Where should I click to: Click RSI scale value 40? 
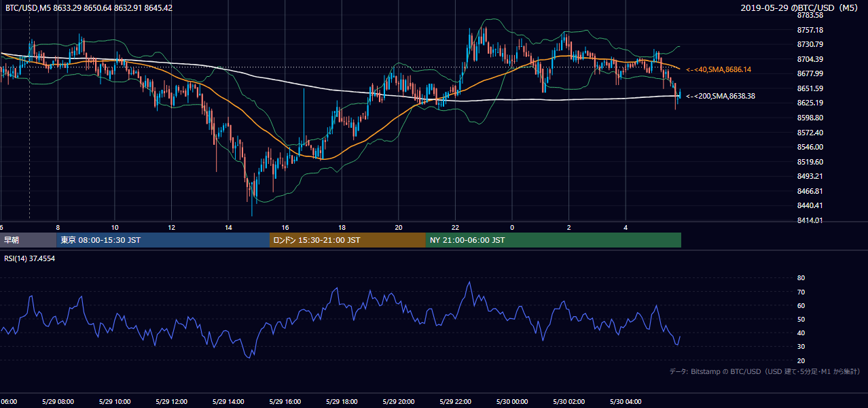click(801, 333)
